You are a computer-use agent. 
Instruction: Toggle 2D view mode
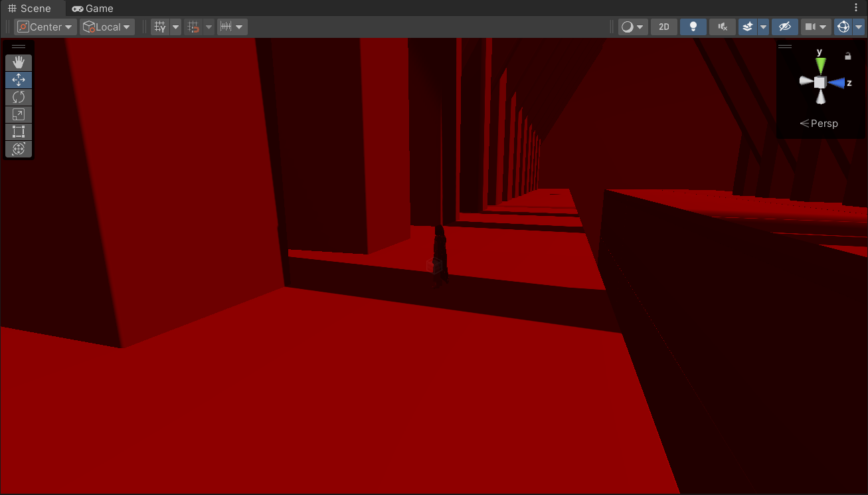pyautogui.click(x=663, y=27)
